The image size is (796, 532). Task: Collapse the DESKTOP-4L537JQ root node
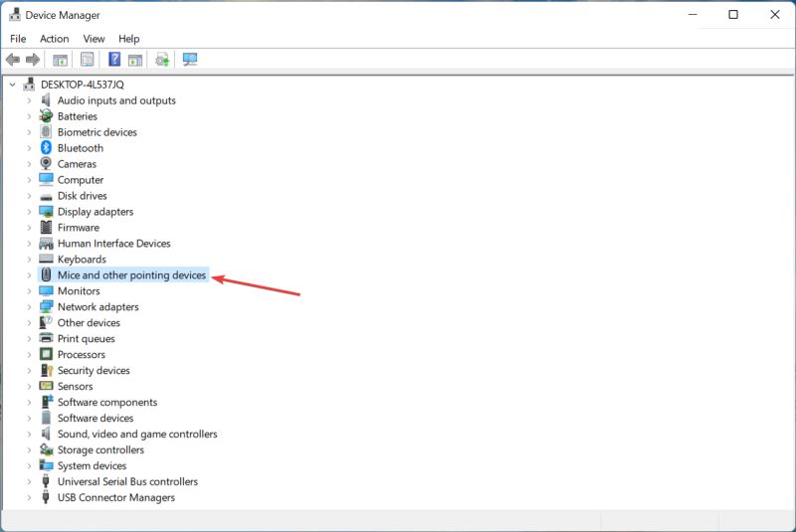coord(13,85)
